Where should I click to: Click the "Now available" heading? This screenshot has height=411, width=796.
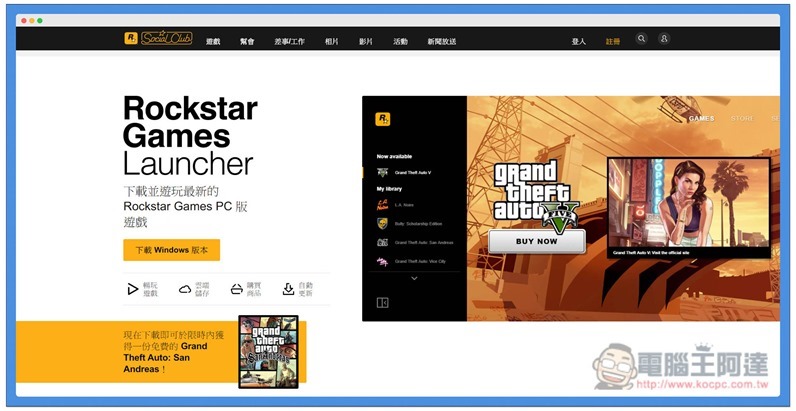click(x=394, y=157)
